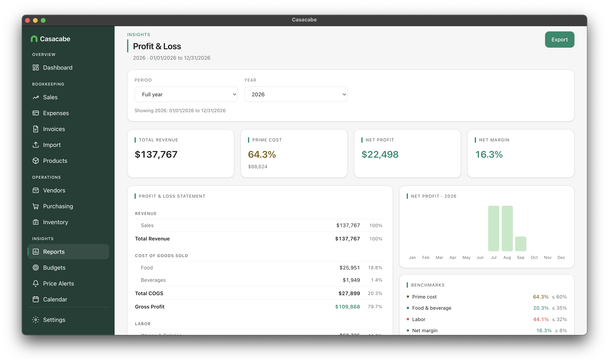This screenshot has height=364, width=609.
Task: Click the September bar in Net Profit chart
Action: pos(521,244)
